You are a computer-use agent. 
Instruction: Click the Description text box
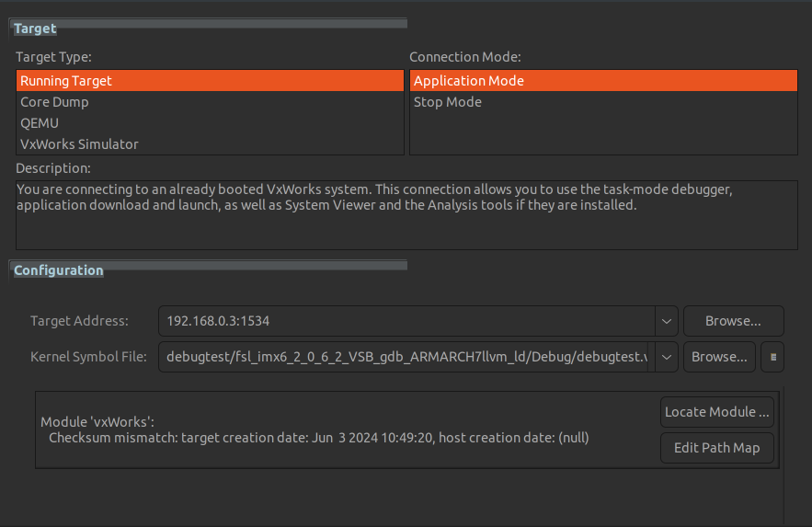[x=406, y=214]
